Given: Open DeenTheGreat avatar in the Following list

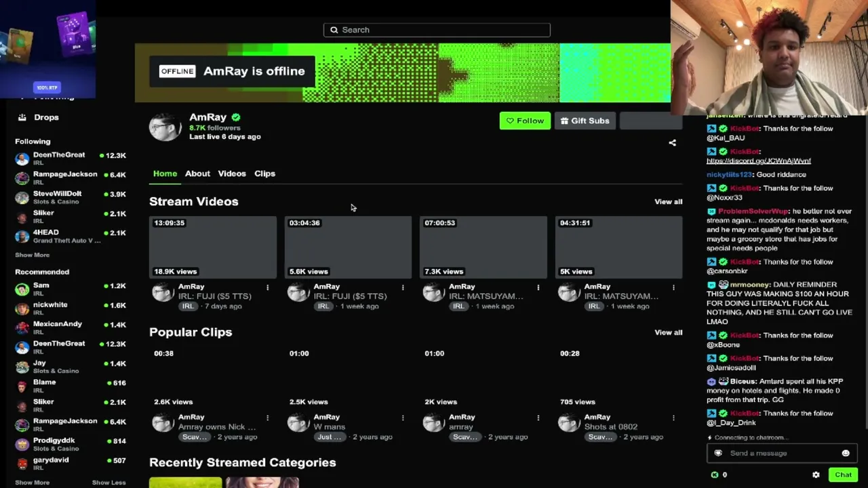Looking at the screenshot, I should [22, 159].
